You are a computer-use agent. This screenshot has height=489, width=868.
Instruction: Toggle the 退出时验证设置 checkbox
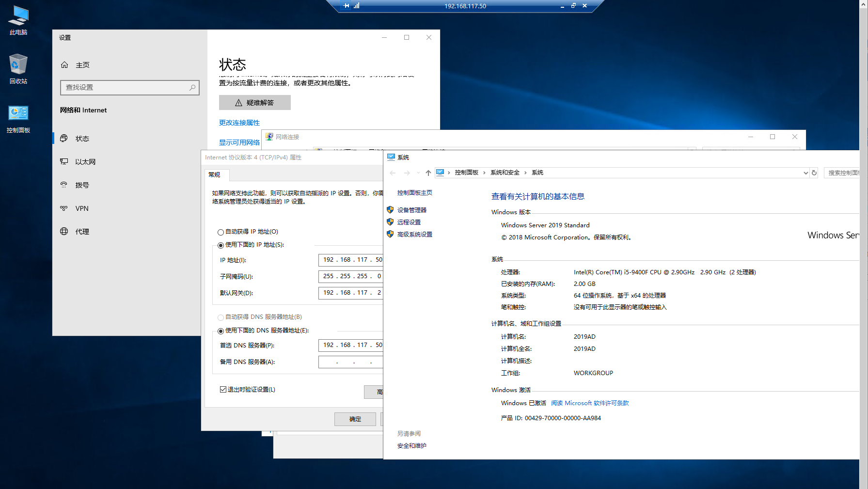click(x=223, y=390)
